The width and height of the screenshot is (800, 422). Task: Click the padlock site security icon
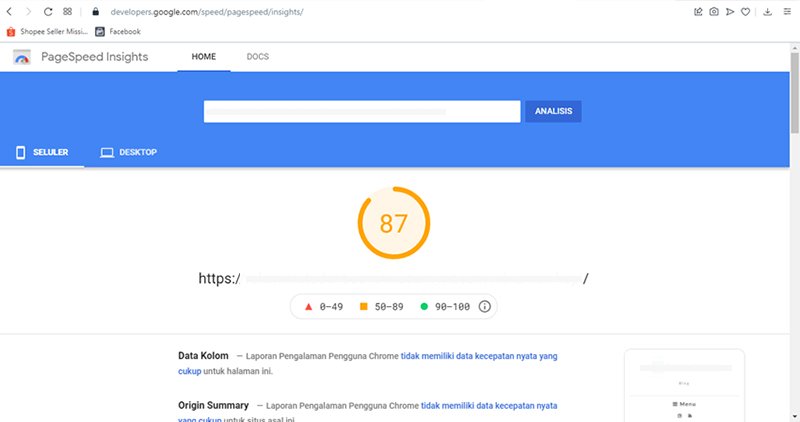pos(95,11)
